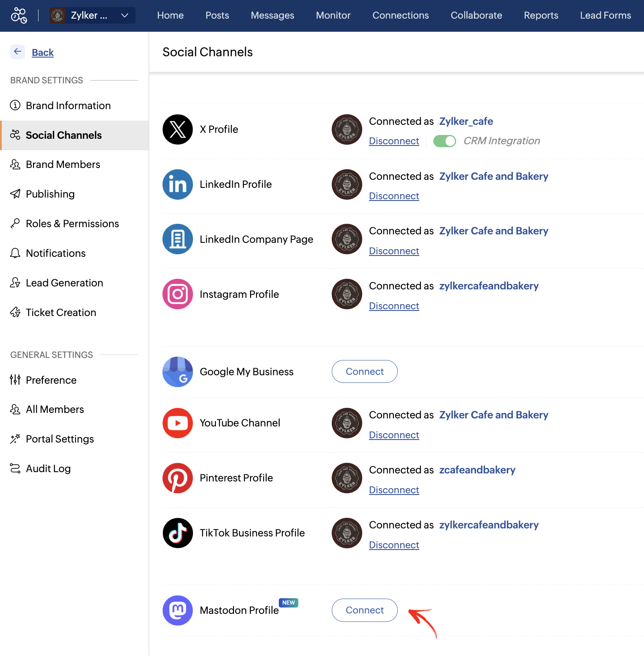Select Audit Log in sidebar
This screenshot has width=644, height=657.
pos(48,469)
